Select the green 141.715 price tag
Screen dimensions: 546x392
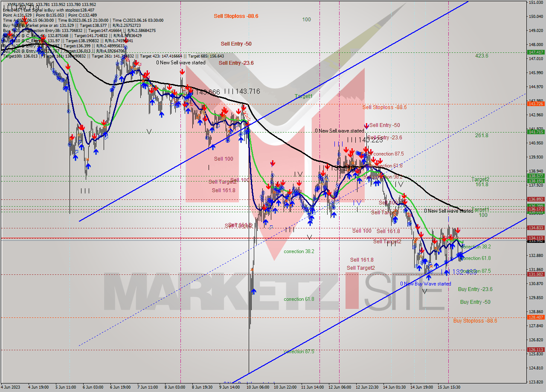(536, 132)
